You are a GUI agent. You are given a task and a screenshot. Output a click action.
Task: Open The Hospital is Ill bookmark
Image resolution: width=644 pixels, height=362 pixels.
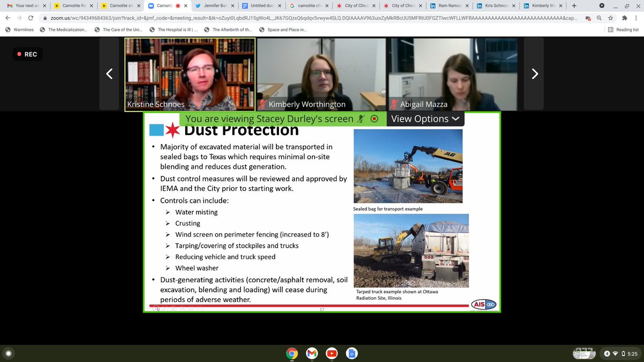pos(173,29)
